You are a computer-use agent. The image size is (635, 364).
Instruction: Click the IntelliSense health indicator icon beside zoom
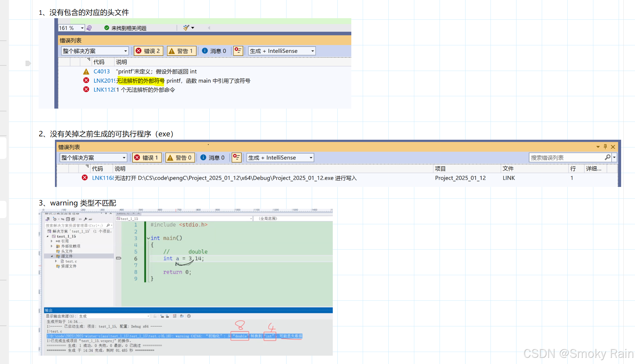coord(89,28)
